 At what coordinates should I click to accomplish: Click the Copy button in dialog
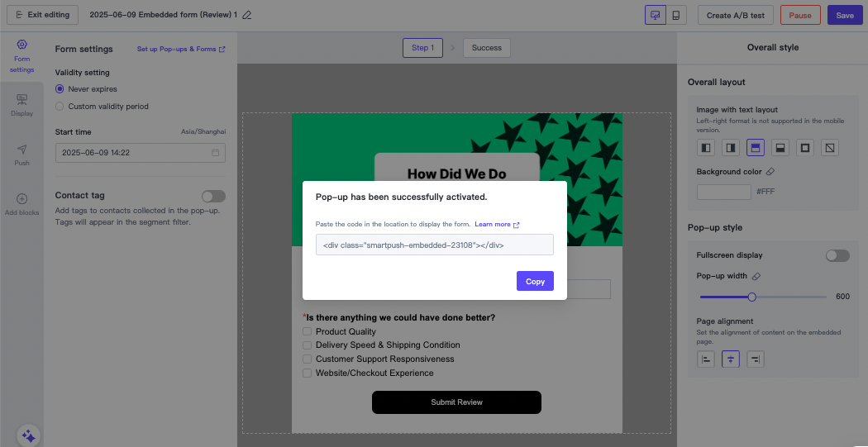pos(535,282)
